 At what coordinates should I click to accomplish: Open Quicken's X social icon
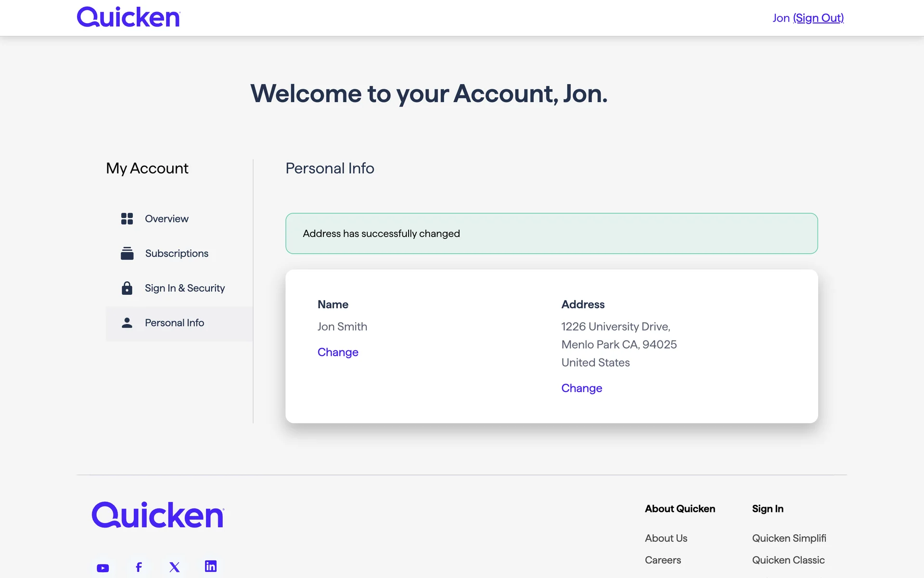tap(175, 567)
